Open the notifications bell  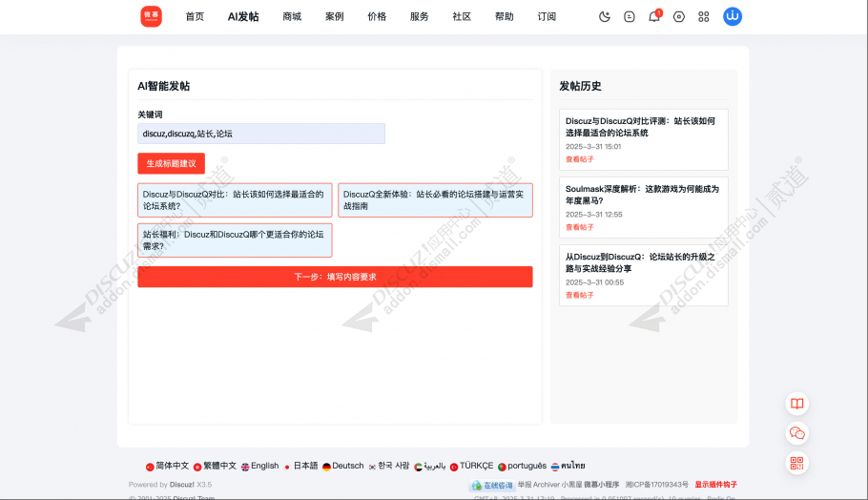654,16
